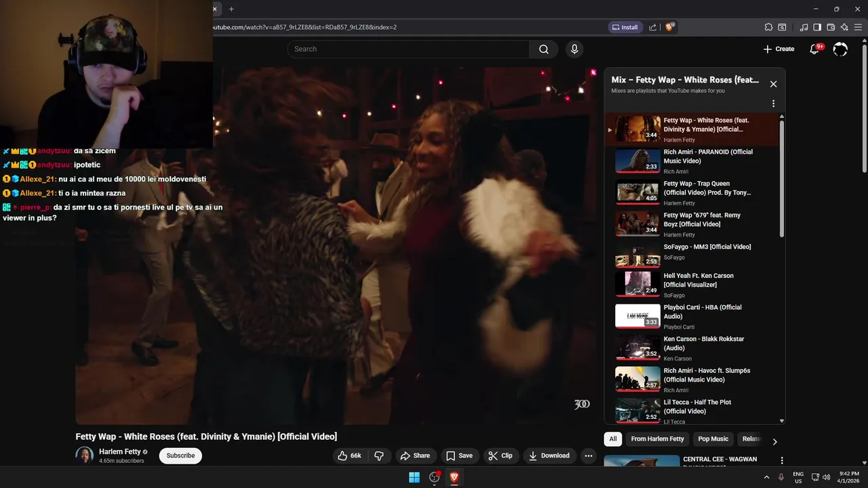Click the YouTube search magnifier button
Screen dimensions: 868x488
click(544, 49)
